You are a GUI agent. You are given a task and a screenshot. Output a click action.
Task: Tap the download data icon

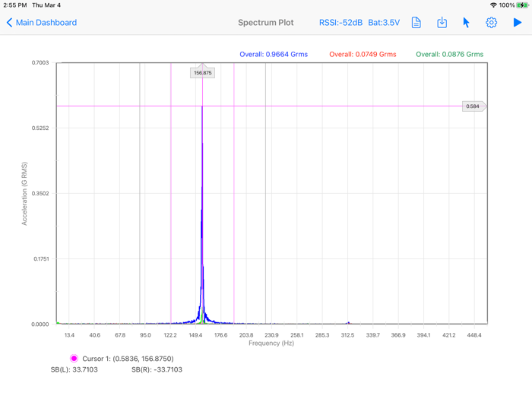[442, 23]
